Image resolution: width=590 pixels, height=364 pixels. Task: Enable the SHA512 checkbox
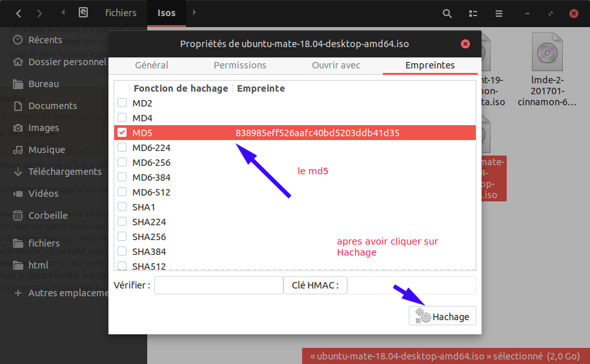pos(122,265)
